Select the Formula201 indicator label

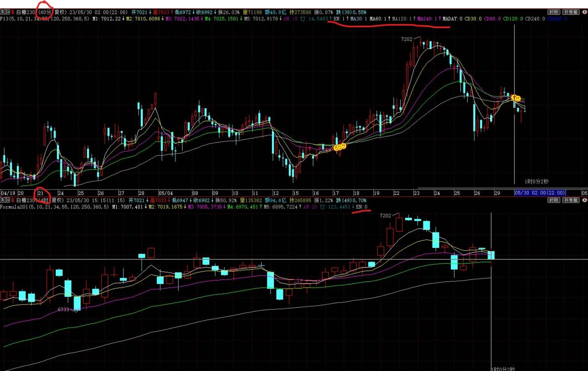pyautogui.click(x=55, y=207)
